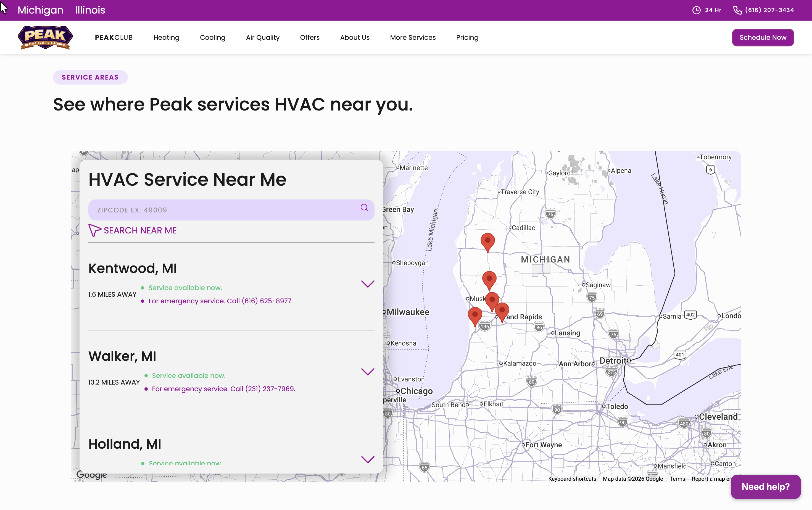Viewport: 812px width, 510px height.
Task: Click the 13.2 MILES AWAY text
Action: 114,382
